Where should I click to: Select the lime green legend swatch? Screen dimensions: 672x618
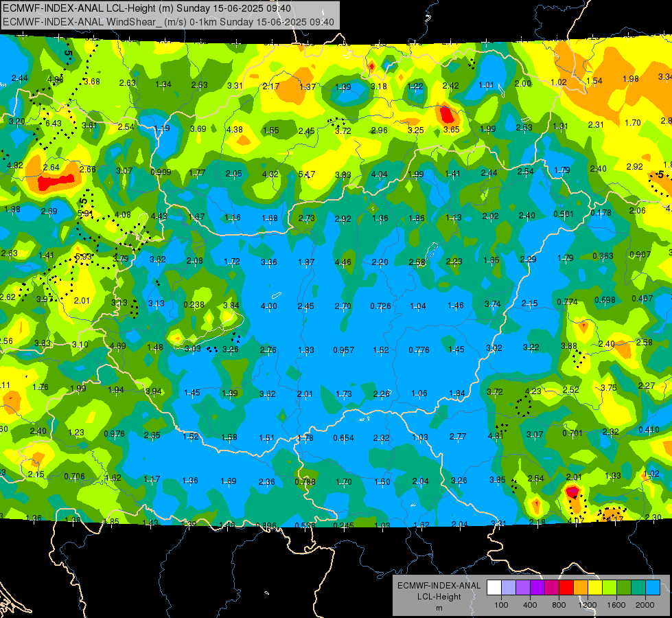610,588
